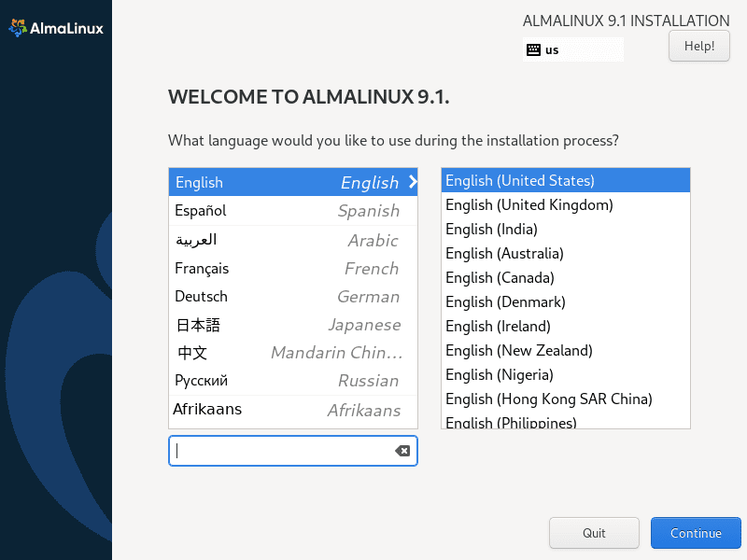Click the Quit button
This screenshot has width=747, height=560.
594,533
